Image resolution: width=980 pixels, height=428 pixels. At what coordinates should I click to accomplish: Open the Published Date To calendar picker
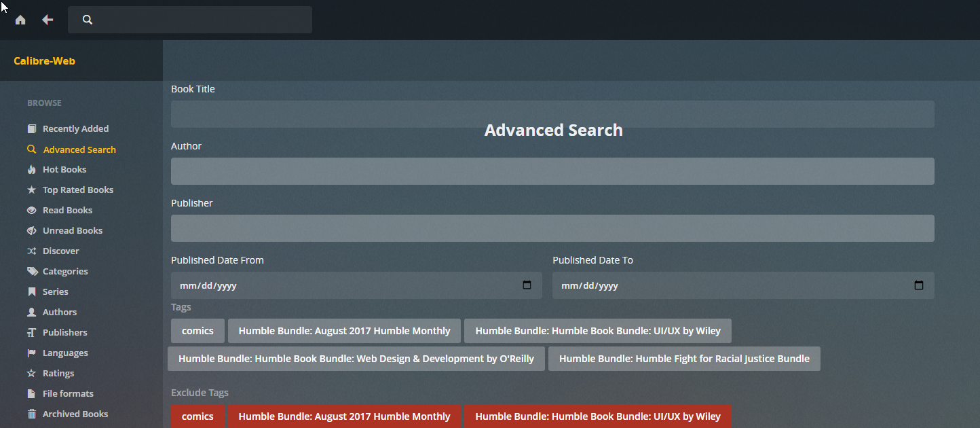click(x=920, y=285)
